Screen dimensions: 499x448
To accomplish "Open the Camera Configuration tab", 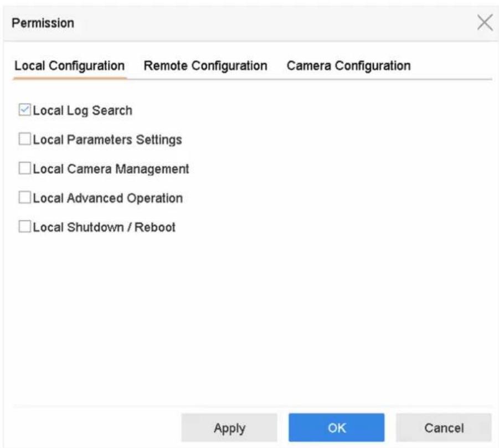I will [348, 66].
